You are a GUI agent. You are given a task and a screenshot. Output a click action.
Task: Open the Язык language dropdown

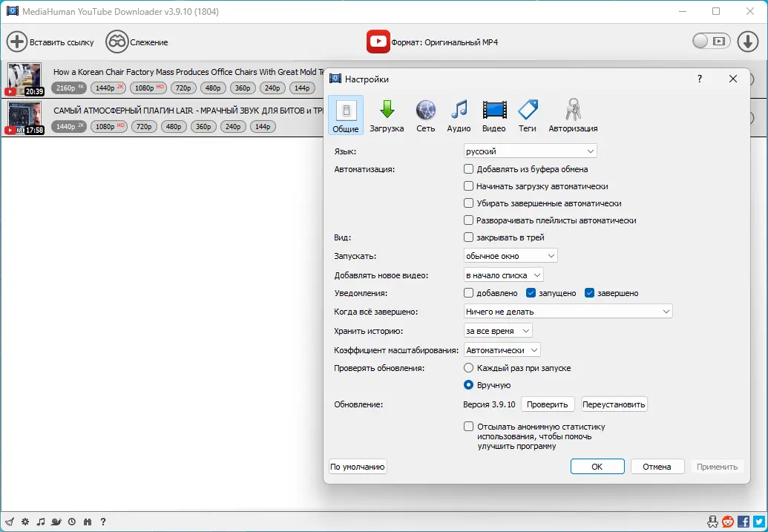530,151
